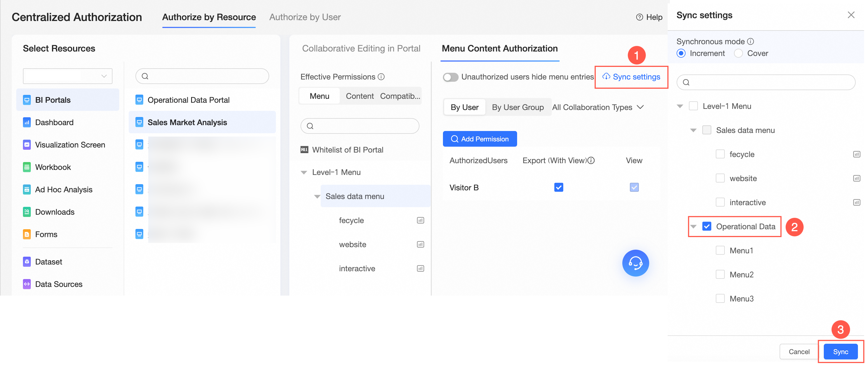This screenshot has width=868, height=365.
Task: Toggle Unauthorized users hide menu entries switch
Action: [x=451, y=77]
